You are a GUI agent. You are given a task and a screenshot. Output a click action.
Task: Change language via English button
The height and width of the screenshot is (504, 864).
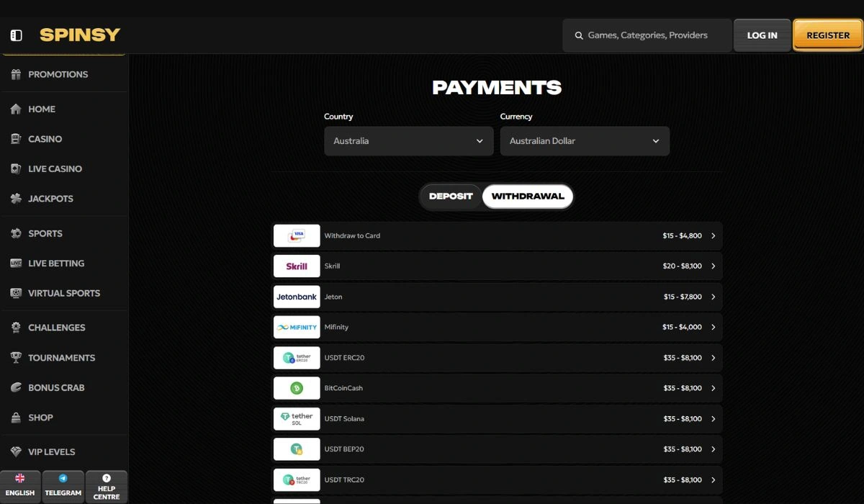click(20, 486)
